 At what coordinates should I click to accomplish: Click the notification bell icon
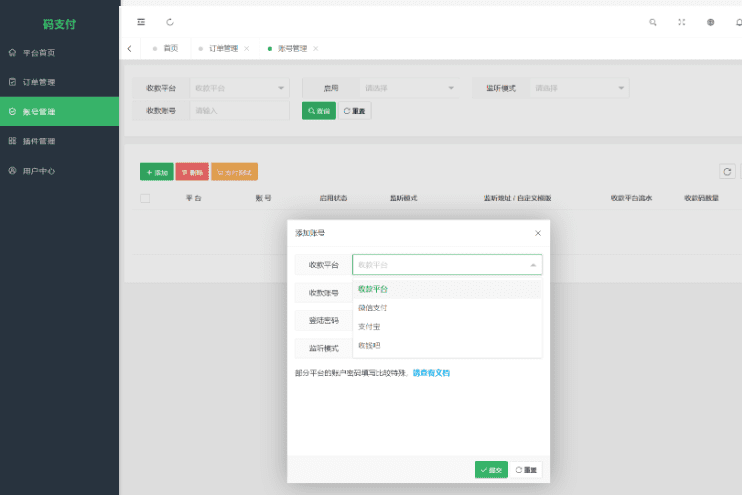coord(739,22)
